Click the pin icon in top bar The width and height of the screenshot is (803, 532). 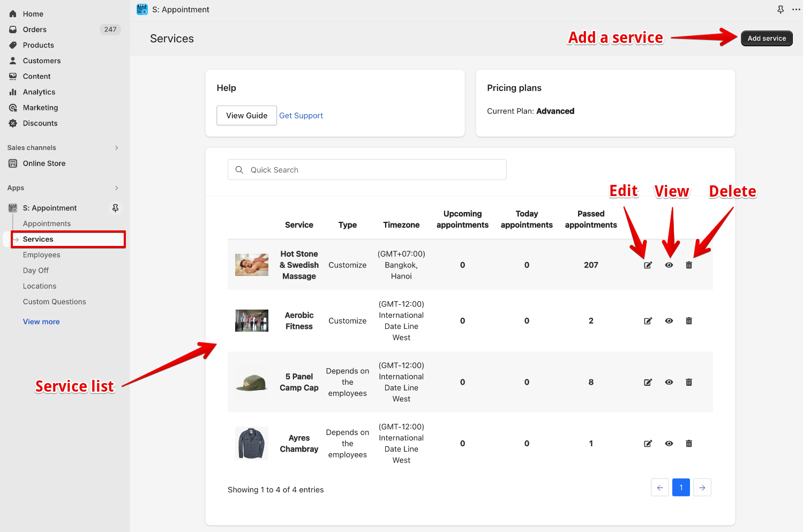(x=781, y=10)
